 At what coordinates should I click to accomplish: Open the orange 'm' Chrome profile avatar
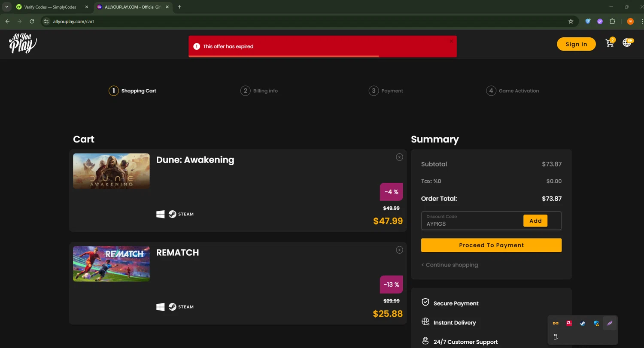click(630, 21)
